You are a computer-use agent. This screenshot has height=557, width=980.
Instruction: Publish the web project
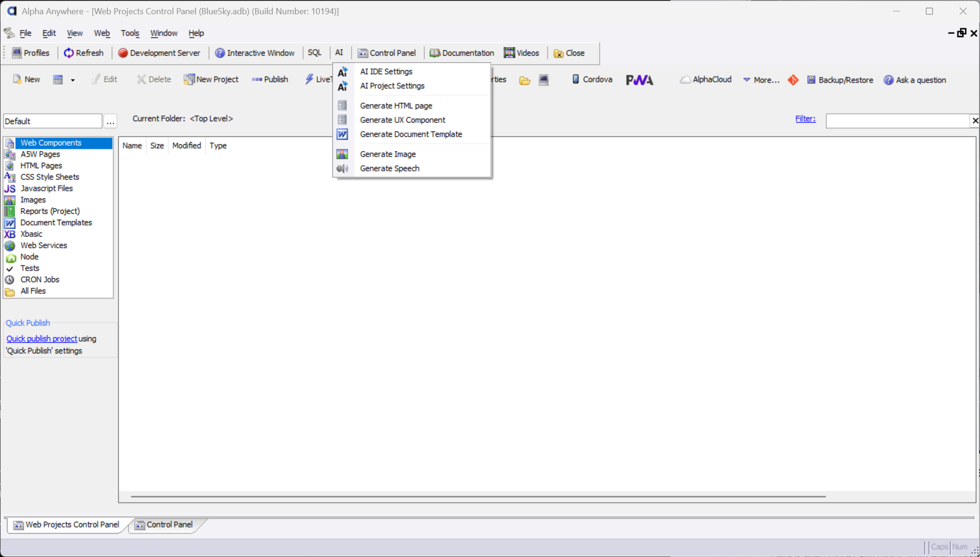click(x=270, y=79)
